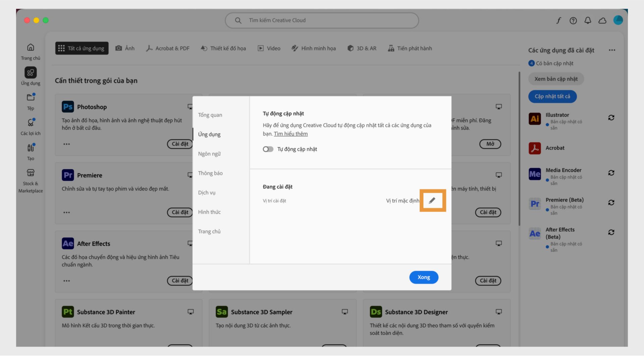Click the pencil edit icon for install location
644x356 pixels.
click(432, 200)
